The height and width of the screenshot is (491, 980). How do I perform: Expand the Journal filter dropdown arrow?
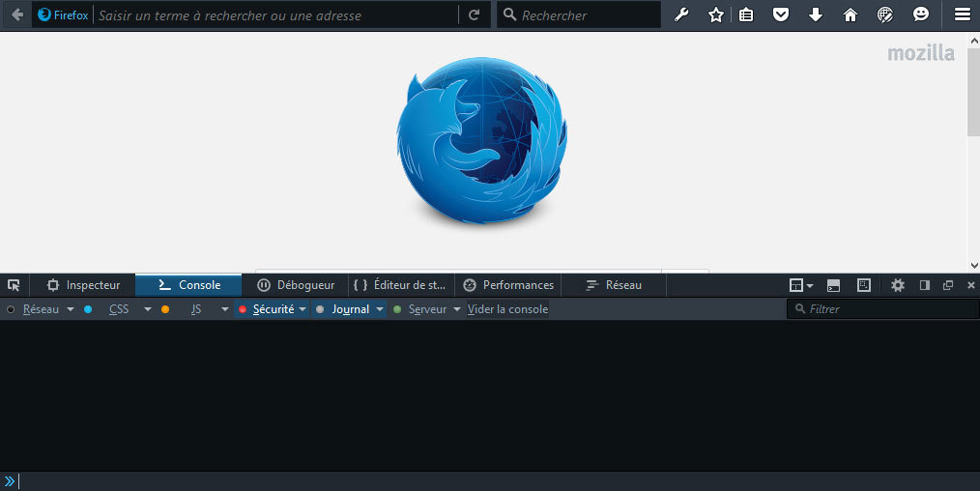pyautogui.click(x=380, y=309)
